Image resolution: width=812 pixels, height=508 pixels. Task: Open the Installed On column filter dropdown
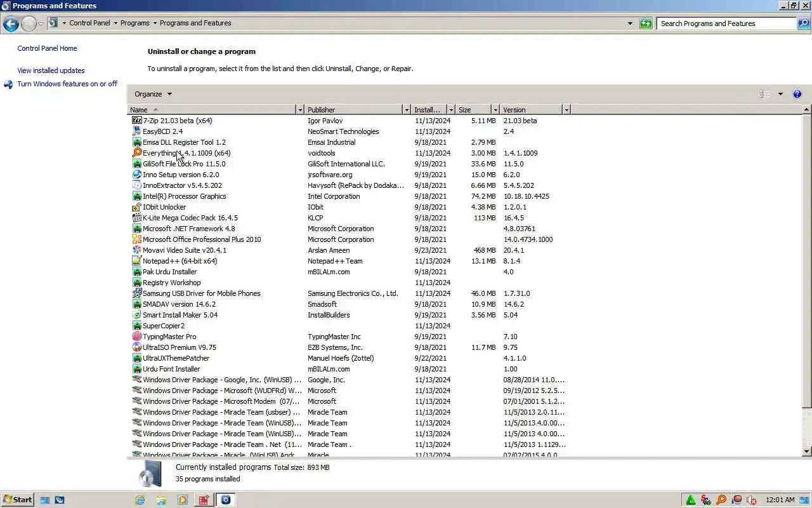451,110
